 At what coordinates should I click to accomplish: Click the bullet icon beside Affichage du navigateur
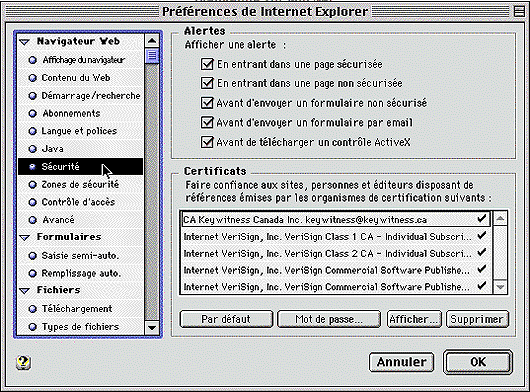click(x=32, y=60)
